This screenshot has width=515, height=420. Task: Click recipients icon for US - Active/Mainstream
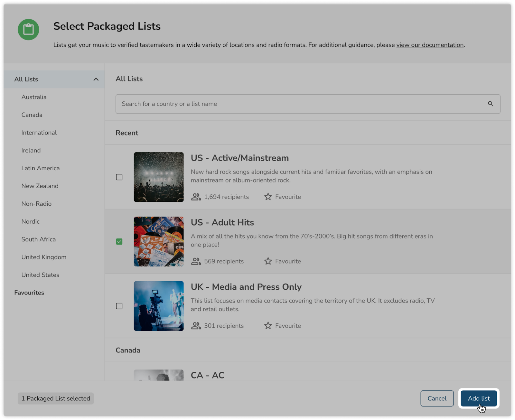(x=196, y=197)
